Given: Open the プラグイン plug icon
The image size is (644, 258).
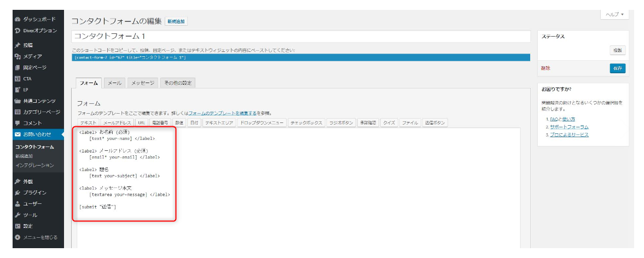Looking at the screenshot, I should (18, 192).
